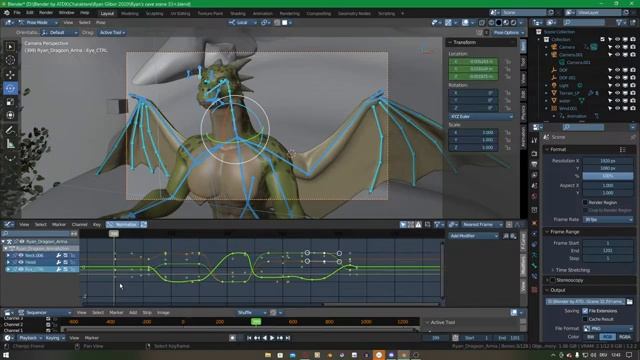Viewport: 640px width, 360px height.
Task: Click the Frame Start field in properties
Action: click(608, 243)
